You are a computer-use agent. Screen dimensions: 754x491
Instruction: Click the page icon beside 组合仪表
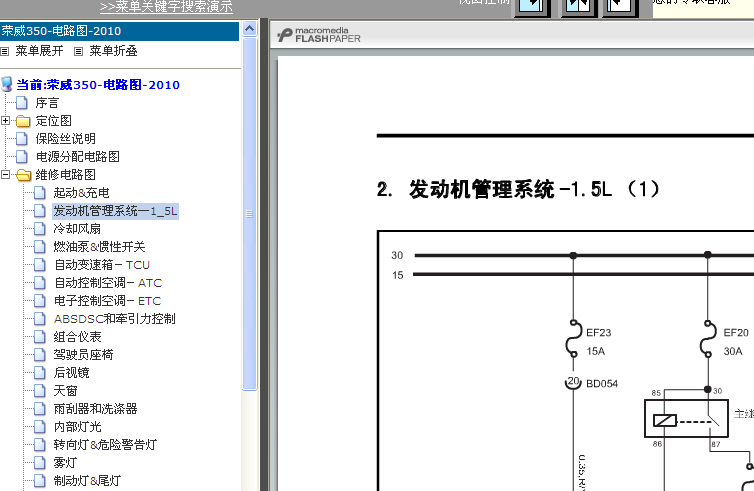tap(40, 337)
